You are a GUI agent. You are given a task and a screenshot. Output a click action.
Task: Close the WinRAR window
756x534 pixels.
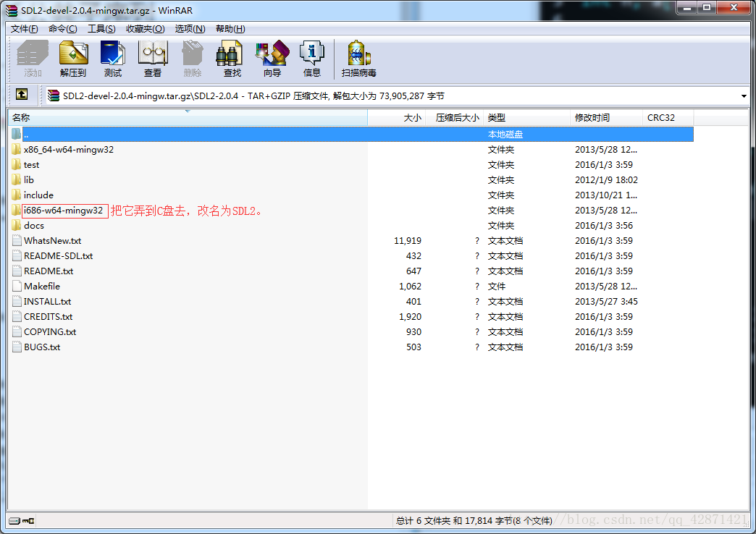coord(734,8)
